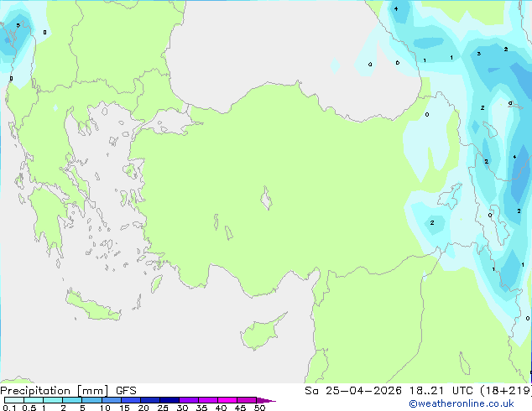This screenshot has width=532, height=411.
Task: Select the 35–40 mm legend swatch
Action: [208, 400]
